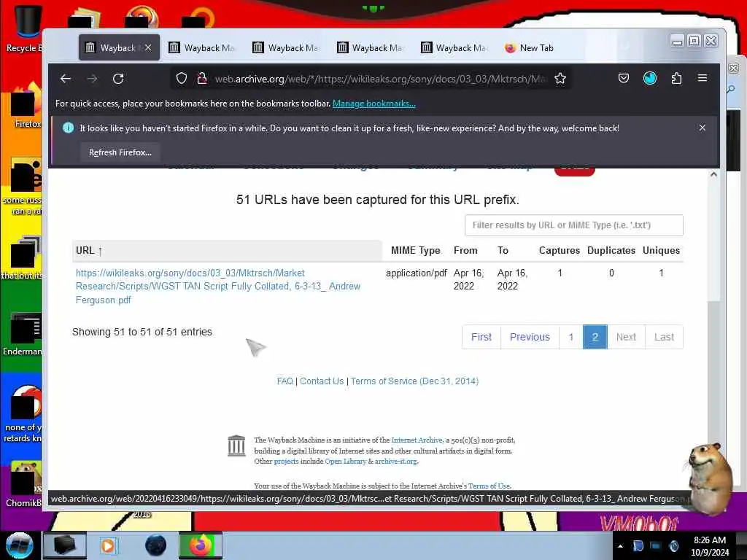Viewport: 747px width, 560px height.
Task: Reload the page with the refresh icon
Action: pos(118,79)
